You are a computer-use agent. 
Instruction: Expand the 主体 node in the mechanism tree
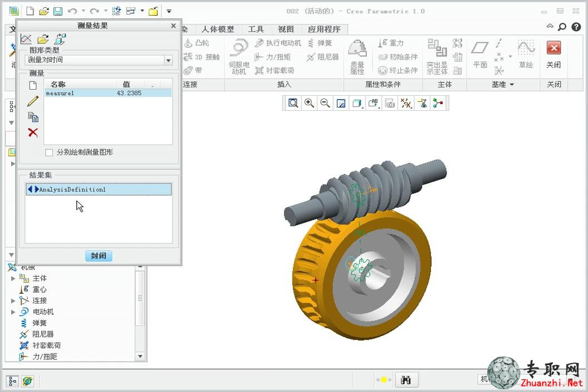[x=13, y=278]
